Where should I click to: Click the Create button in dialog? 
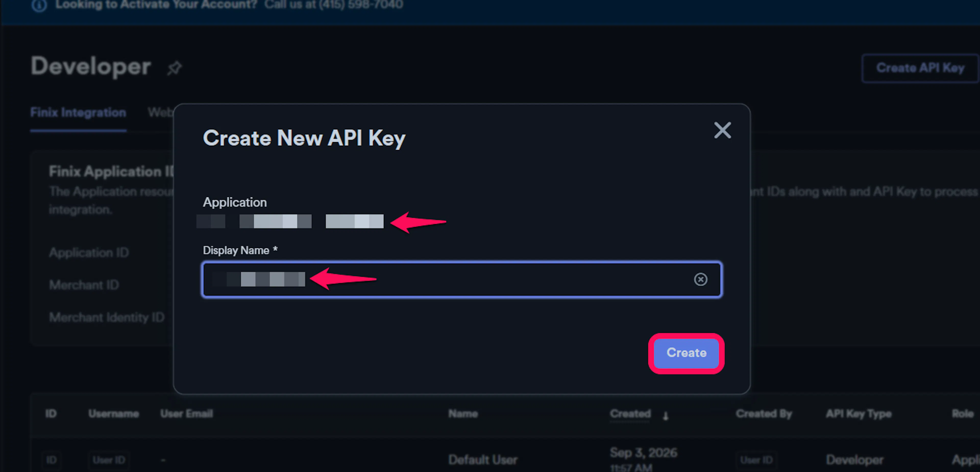[x=686, y=353]
